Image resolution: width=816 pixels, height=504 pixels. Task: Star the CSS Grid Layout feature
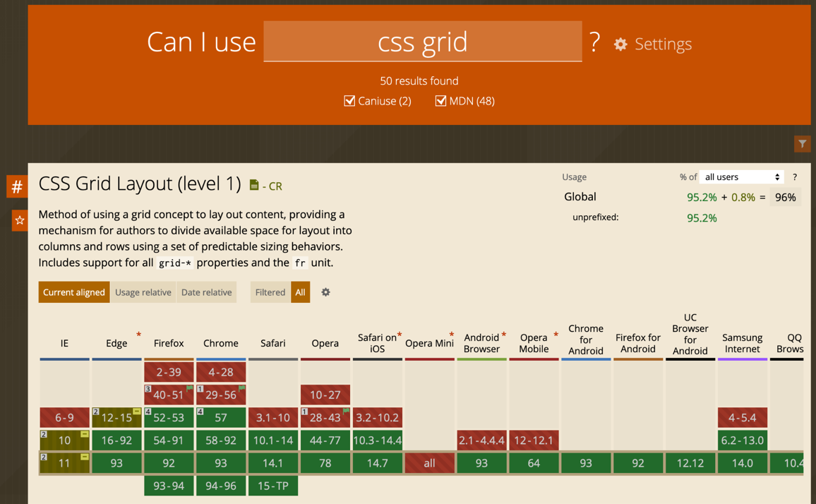(x=20, y=220)
